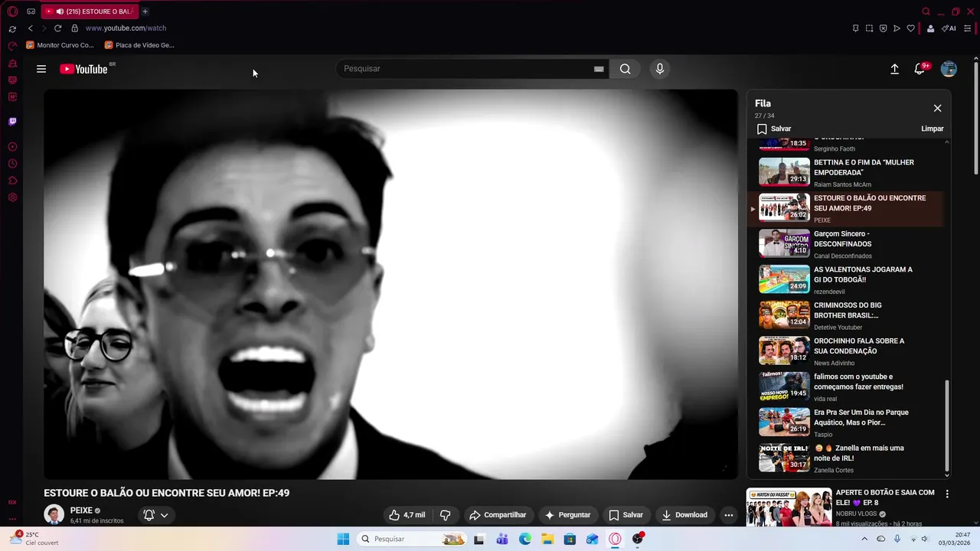
Task: Open Opera easy setup sliders icon
Action: click(x=968, y=28)
